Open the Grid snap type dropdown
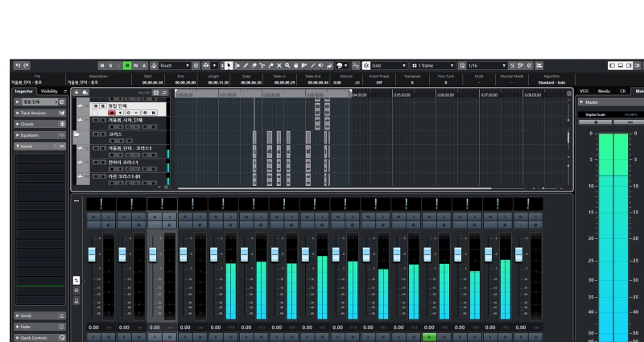 405,65
